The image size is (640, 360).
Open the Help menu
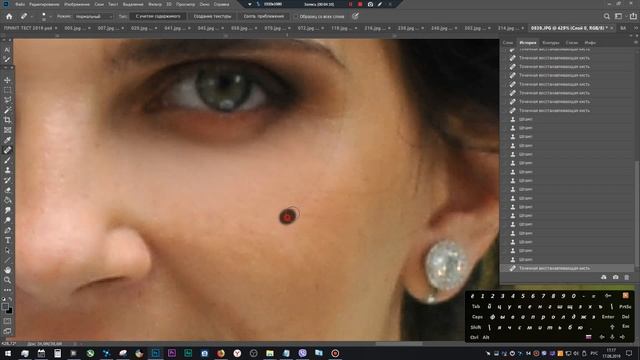[221, 4]
